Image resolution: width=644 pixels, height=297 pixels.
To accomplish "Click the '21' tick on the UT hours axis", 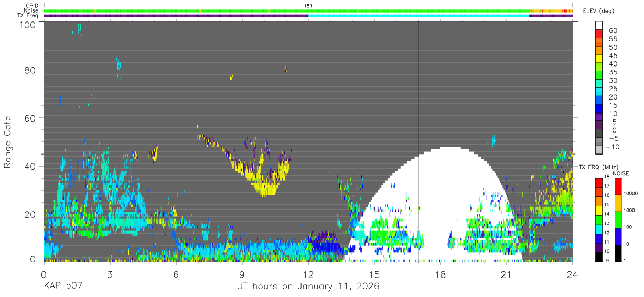I will [506, 275].
